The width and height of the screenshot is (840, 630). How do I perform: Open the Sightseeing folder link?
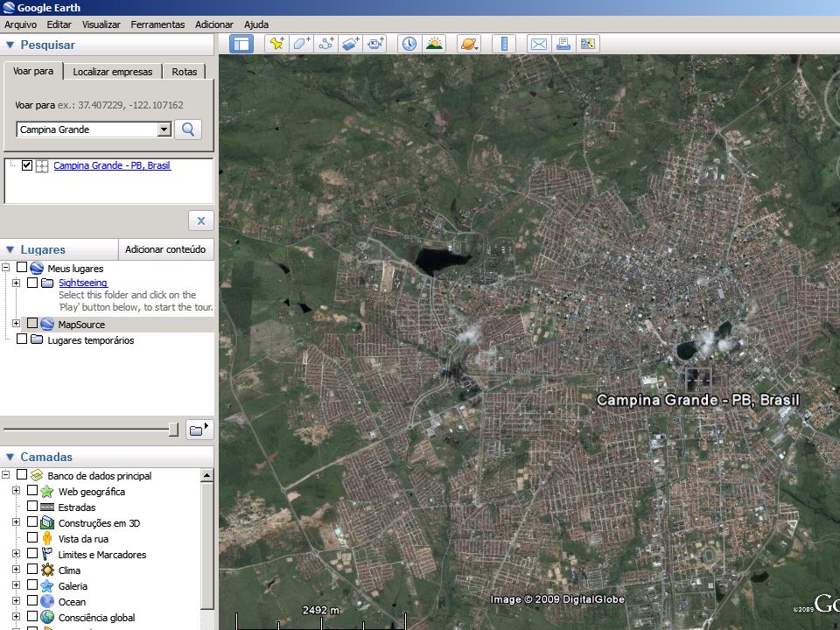(x=83, y=283)
